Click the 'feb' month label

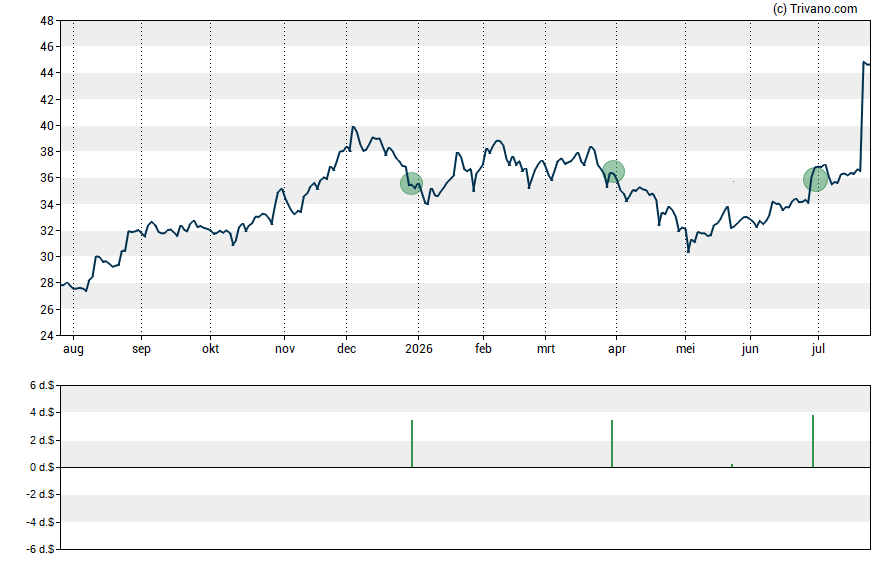click(483, 348)
